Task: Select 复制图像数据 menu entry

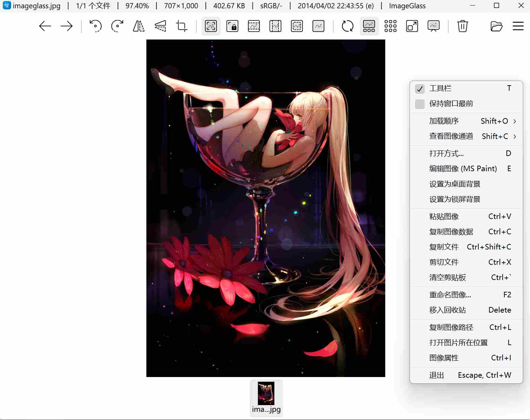Action: click(466, 232)
